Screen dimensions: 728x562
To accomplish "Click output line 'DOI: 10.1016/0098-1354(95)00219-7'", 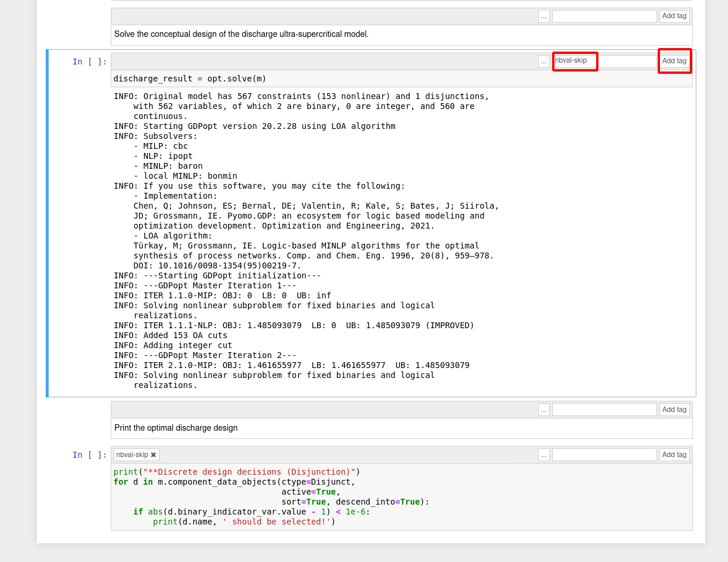I will coord(217,265).
